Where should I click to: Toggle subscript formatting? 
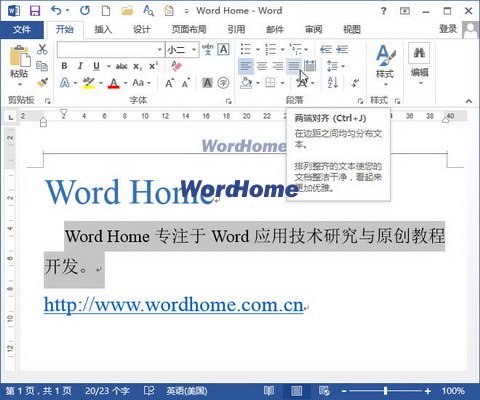137,66
